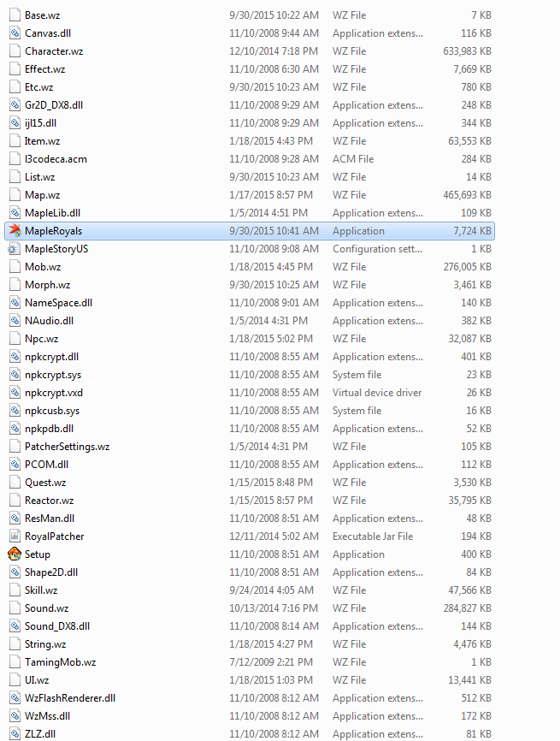The width and height of the screenshot is (560, 741).
Task: Click the Virtual device driver type text
Action: coord(377,392)
